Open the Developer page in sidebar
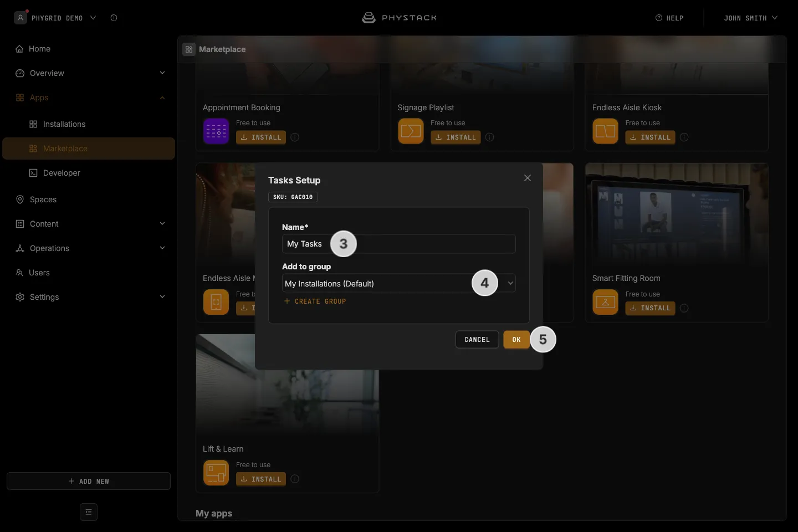This screenshot has width=798, height=532. tap(89, 173)
